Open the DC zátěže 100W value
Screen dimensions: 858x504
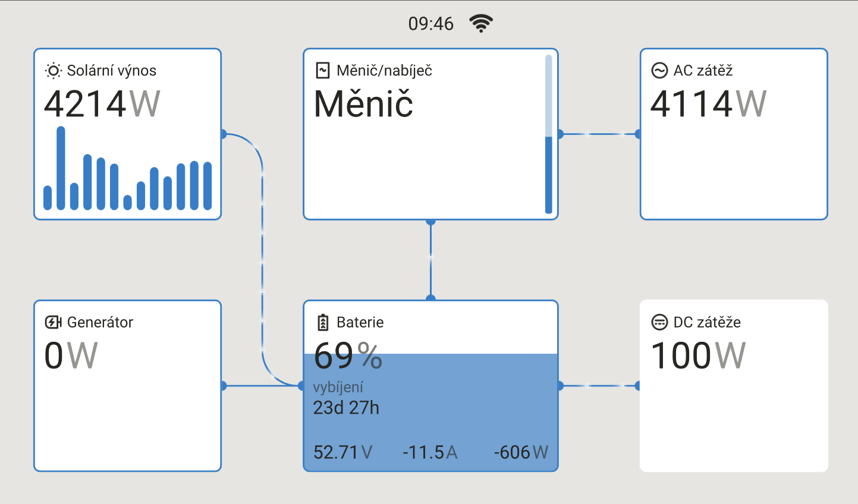(698, 355)
